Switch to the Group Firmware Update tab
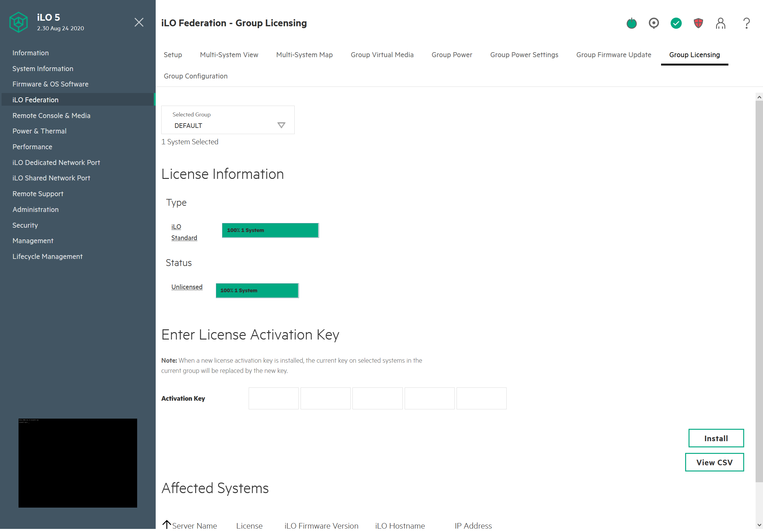763x532 pixels. coord(613,55)
